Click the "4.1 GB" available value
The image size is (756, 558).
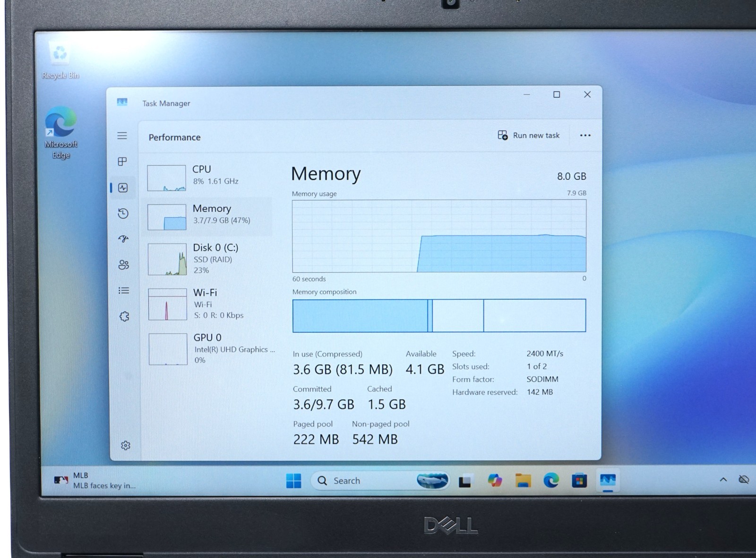425,369
